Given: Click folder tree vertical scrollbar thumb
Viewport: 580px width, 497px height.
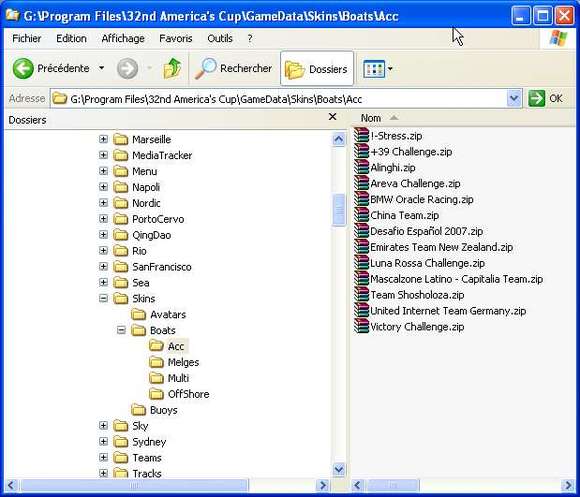Looking at the screenshot, I should point(339,209).
